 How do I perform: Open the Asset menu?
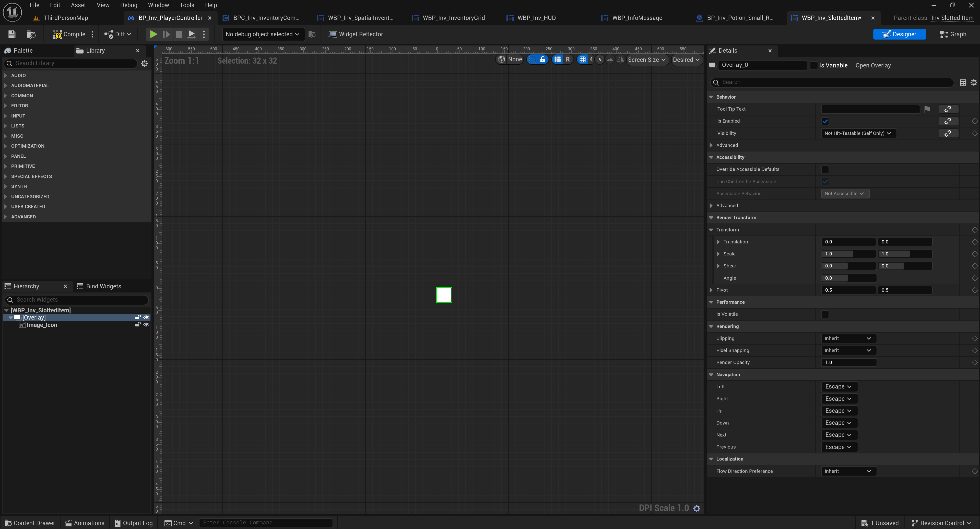click(x=78, y=5)
